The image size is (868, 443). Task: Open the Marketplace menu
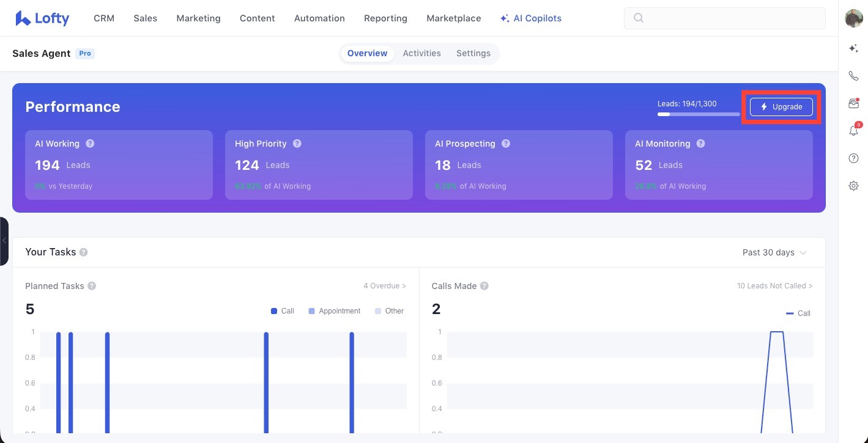[x=454, y=18]
